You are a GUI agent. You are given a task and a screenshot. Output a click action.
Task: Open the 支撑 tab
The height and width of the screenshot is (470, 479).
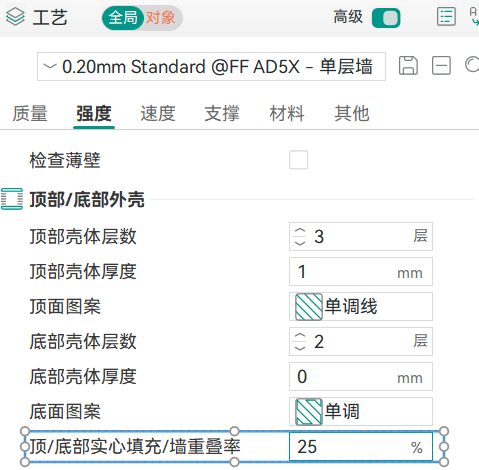point(222,114)
